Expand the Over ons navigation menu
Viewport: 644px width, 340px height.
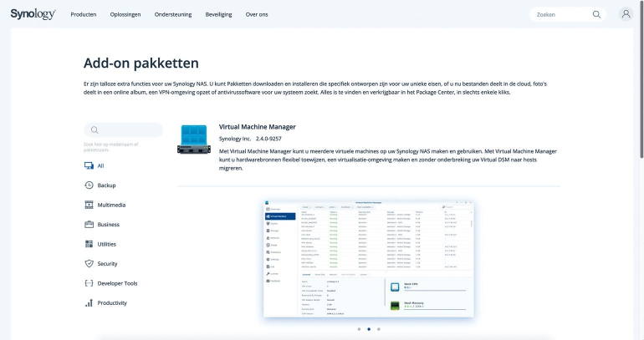pyautogui.click(x=258, y=14)
